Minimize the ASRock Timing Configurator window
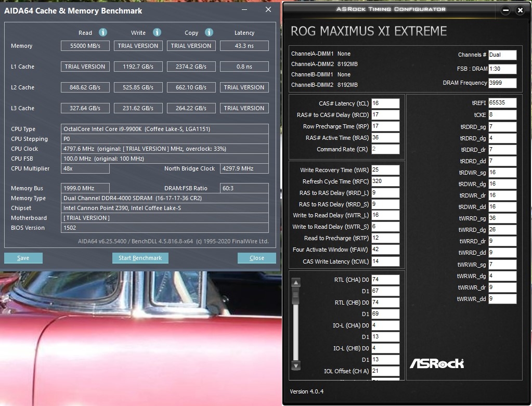Image resolution: width=532 pixels, height=406 pixels. pos(505,10)
